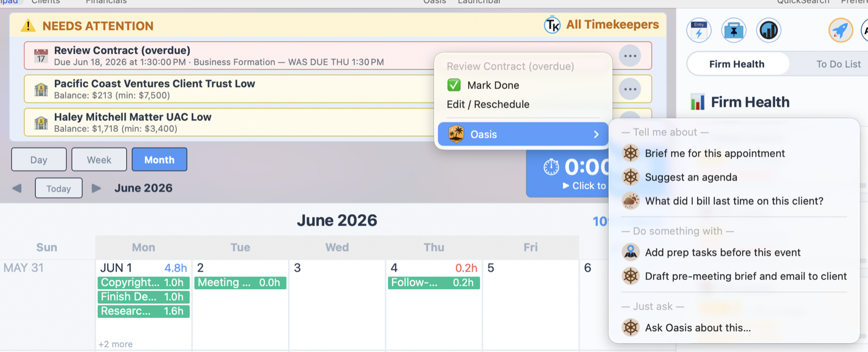The image size is (868, 352).
Task: Click the blue pin board icon
Action: pyautogui.click(x=733, y=30)
